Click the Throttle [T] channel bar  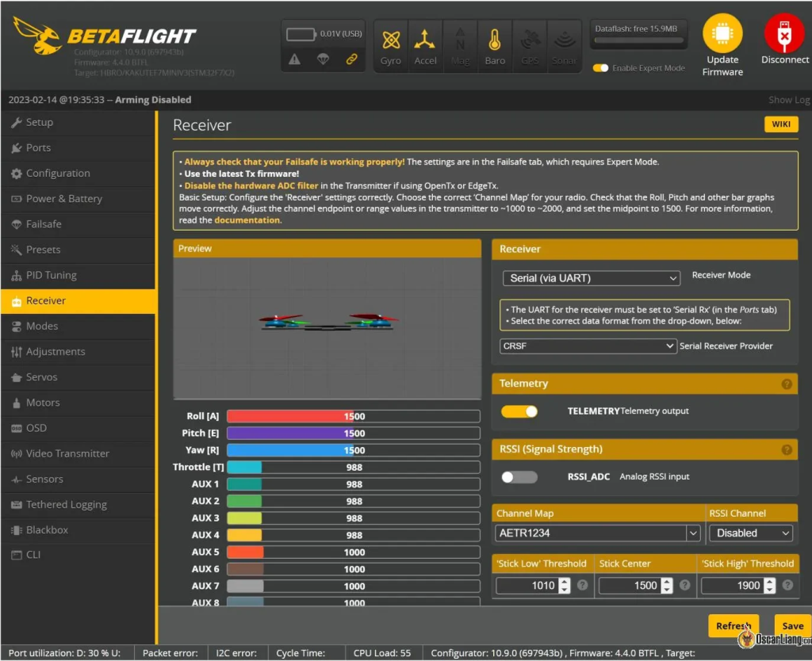coord(353,468)
